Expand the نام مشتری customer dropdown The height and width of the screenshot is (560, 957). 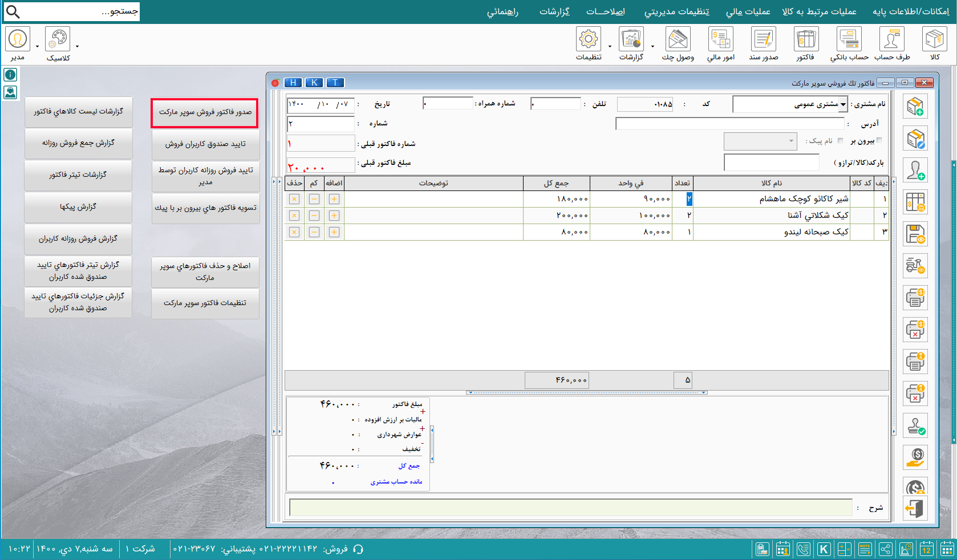[x=843, y=104]
